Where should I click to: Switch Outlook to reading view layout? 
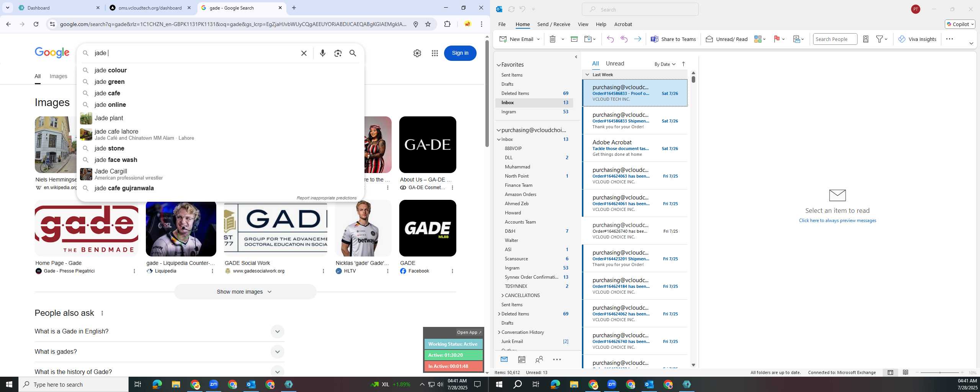[905, 372]
